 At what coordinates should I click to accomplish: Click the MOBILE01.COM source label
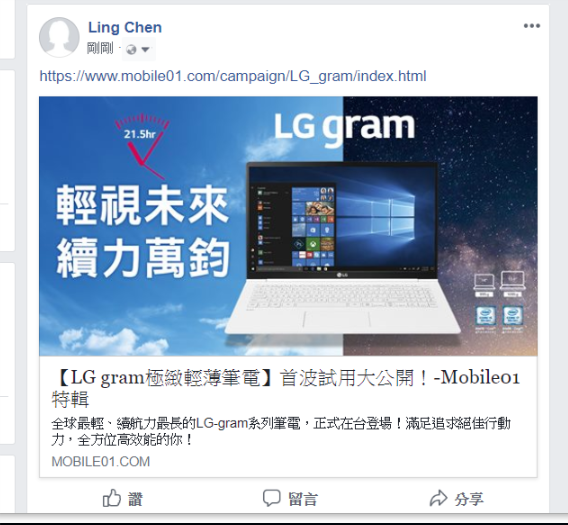pyautogui.click(x=101, y=462)
